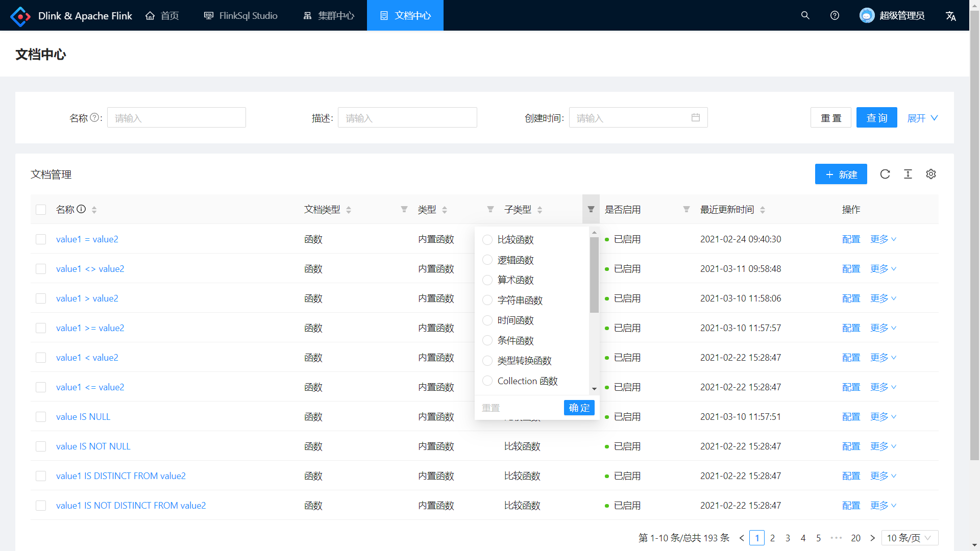Click the search magnifier icon in header
Screen dimensions: 980x551
coord(805,15)
